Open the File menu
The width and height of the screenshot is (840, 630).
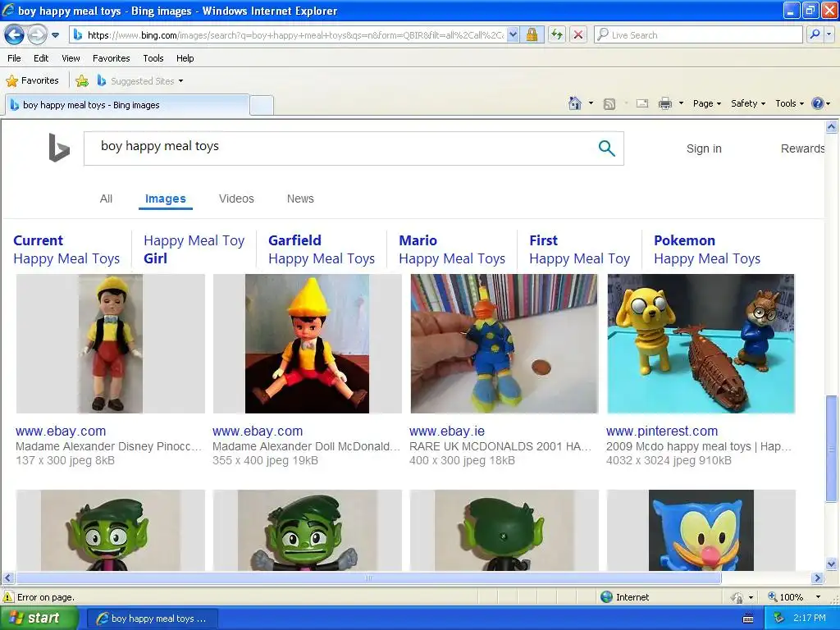pyautogui.click(x=15, y=58)
